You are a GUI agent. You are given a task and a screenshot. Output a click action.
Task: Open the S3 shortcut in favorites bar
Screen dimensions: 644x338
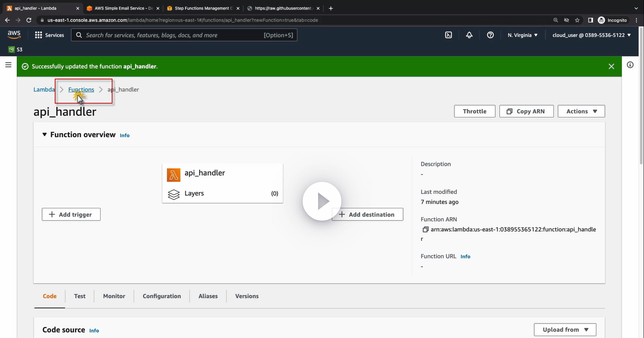click(16, 50)
